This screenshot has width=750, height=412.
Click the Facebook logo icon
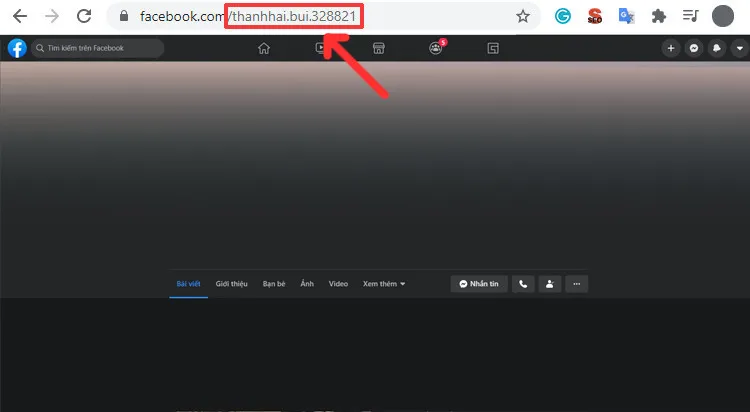click(x=17, y=48)
